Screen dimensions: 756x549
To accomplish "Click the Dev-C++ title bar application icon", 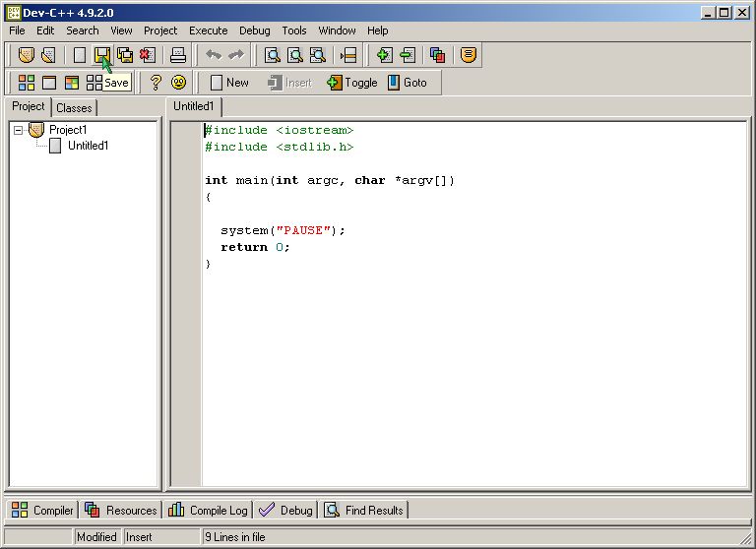I will [14, 13].
